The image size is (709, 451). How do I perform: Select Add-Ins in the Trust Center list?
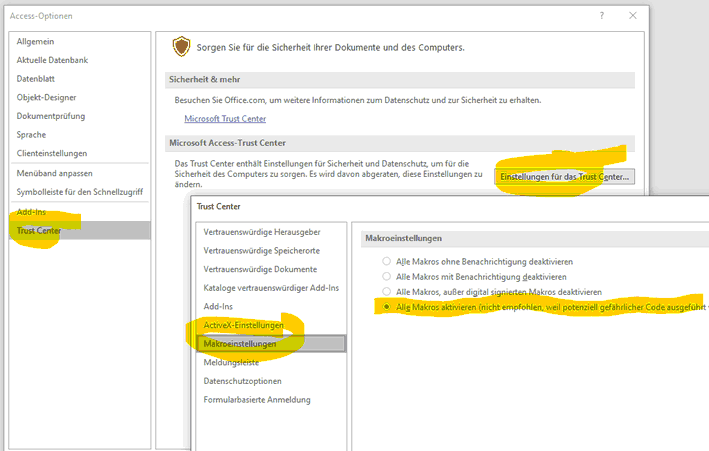click(x=218, y=306)
